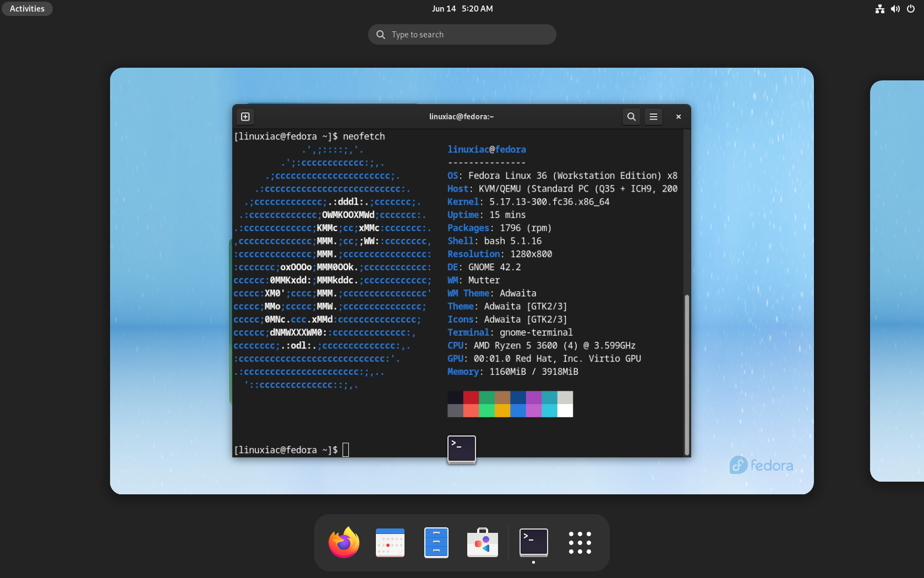
Task: Click 'GPU: 00:01.0 Red Hat' line
Action: 544,359
